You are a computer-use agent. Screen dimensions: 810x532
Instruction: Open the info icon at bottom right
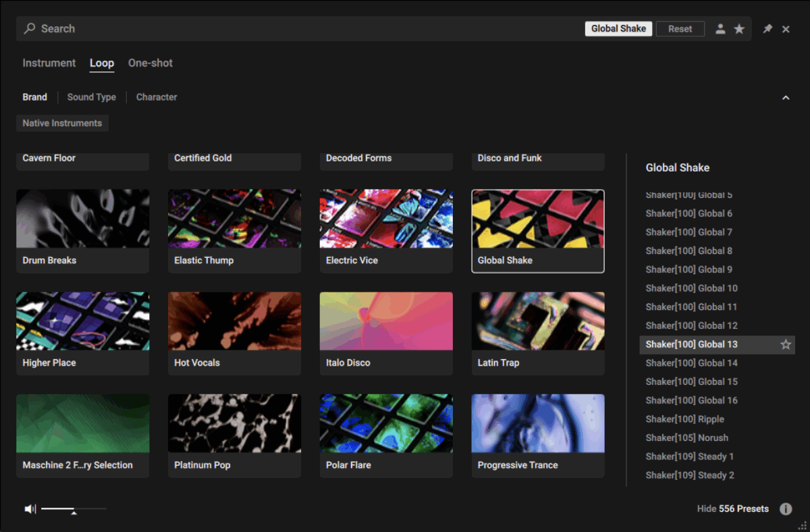[786, 509]
